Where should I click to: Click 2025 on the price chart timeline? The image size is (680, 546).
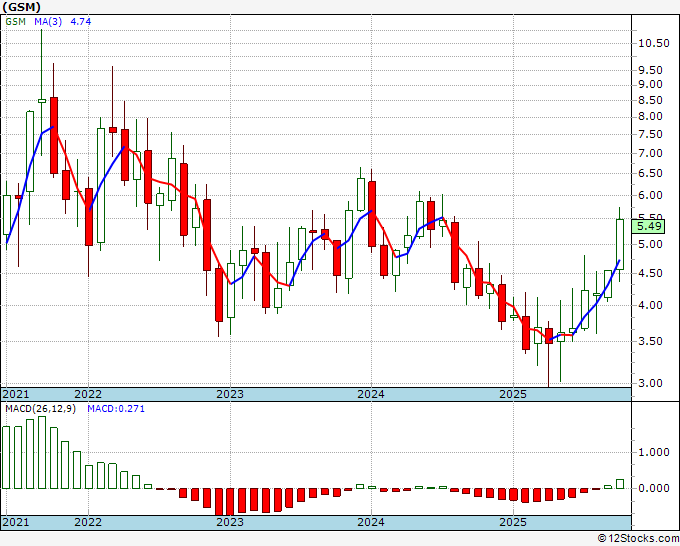pos(513,394)
